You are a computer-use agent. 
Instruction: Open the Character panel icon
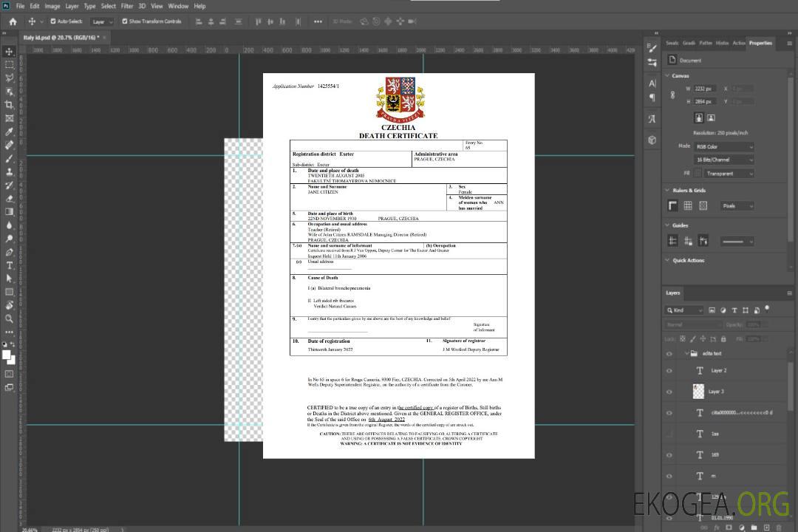click(652, 83)
